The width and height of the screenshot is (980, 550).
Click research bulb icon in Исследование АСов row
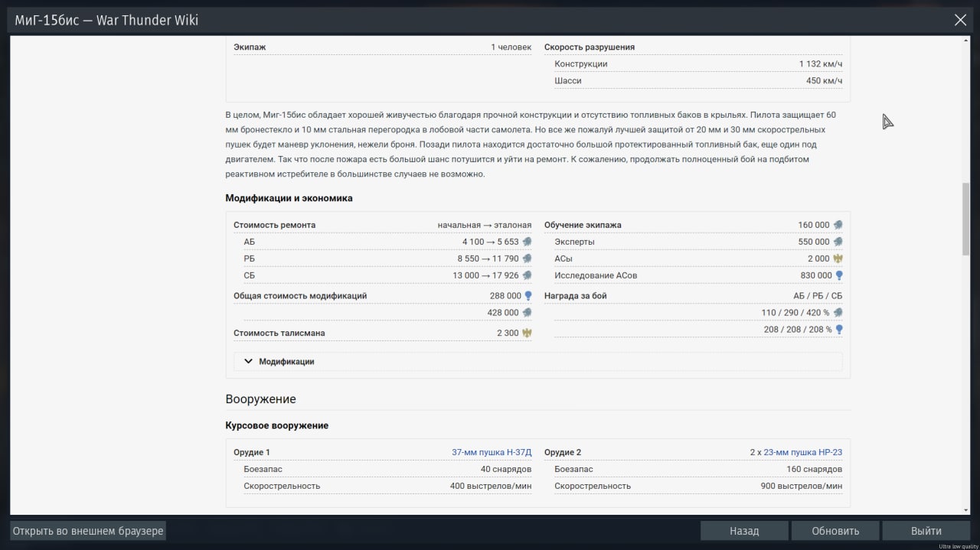click(838, 275)
